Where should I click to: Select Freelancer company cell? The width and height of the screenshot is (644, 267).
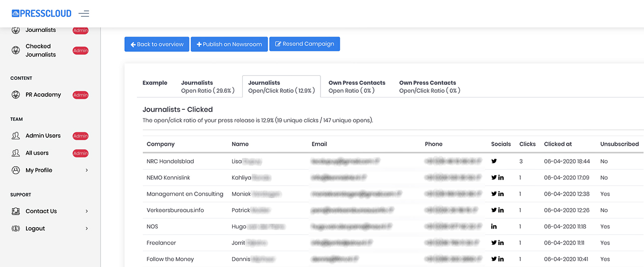[x=161, y=243]
